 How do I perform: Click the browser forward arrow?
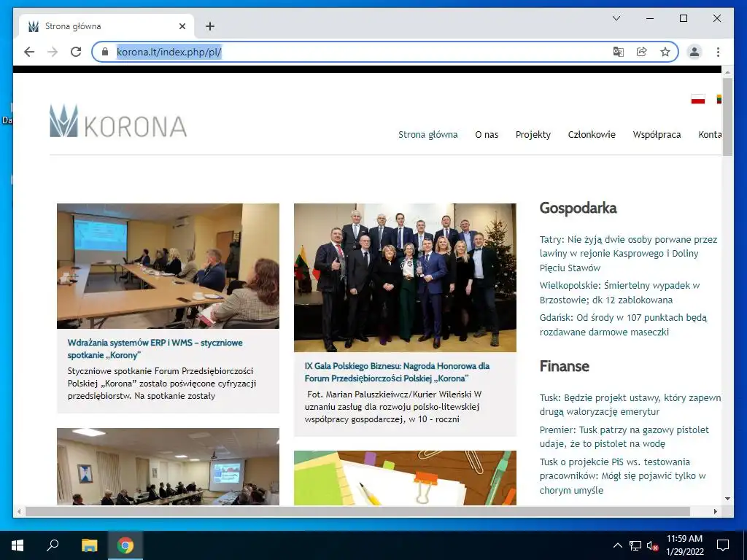[x=53, y=52]
